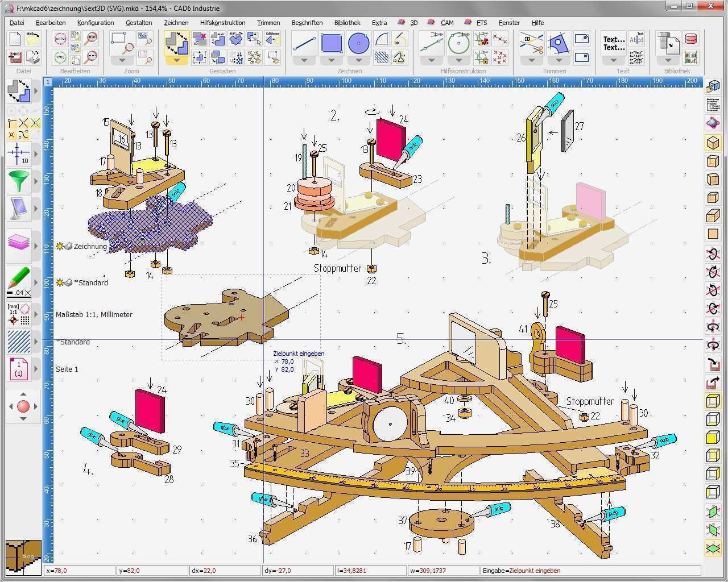Expand arrow beside the pencil icon
The width and height of the screenshot is (728, 582).
(x=36, y=282)
